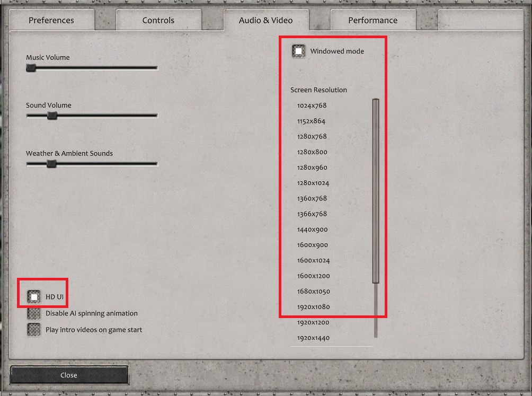Disable the HD UI checkbox
The height and width of the screenshot is (396, 532).
[x=34, y=297]
